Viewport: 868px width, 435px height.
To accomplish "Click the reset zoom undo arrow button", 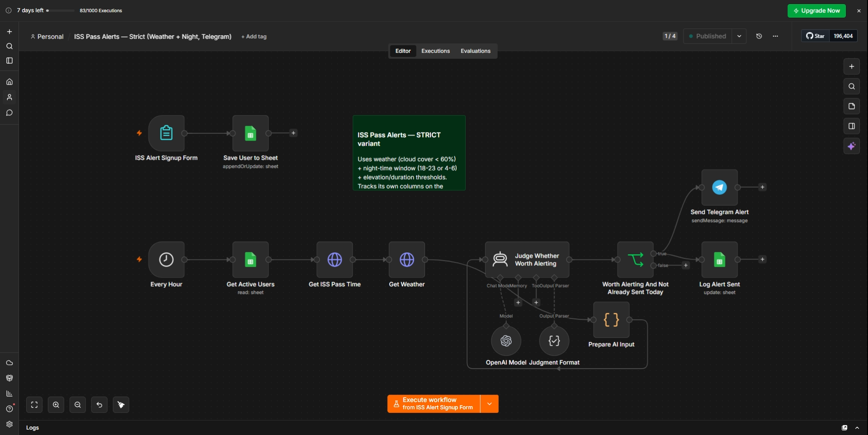I will pos(99,405).
